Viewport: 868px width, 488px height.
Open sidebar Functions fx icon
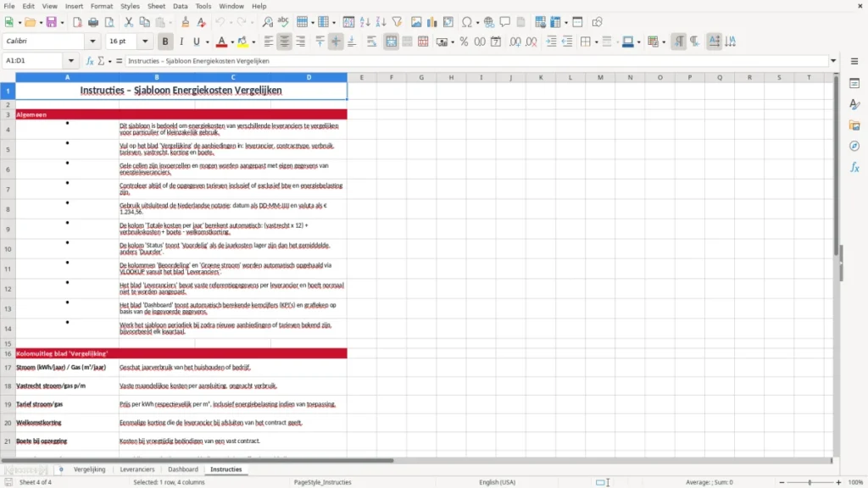tap(854, 167)
